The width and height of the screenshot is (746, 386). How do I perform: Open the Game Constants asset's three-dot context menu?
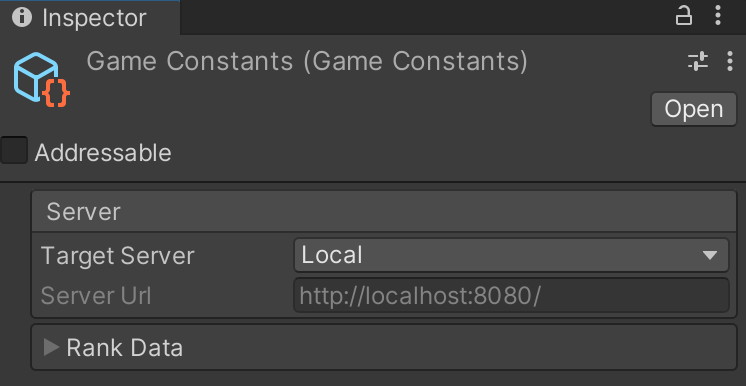(x=730, y=61)
